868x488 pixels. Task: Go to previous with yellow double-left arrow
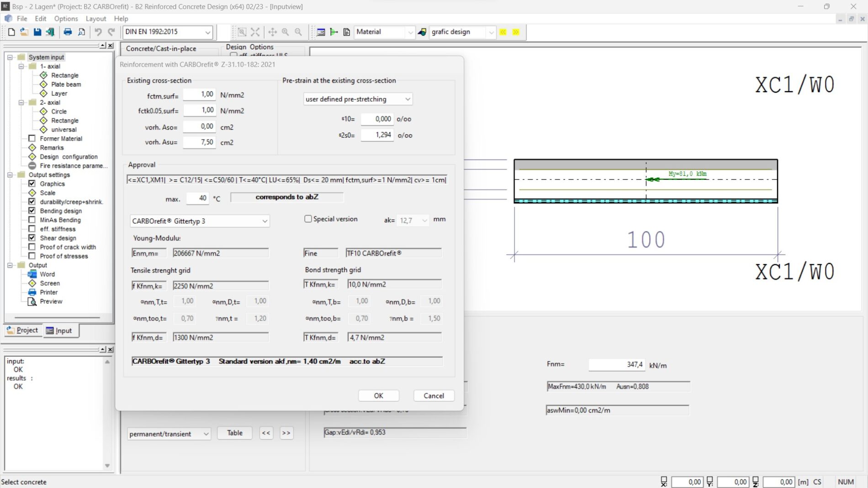pyautogui.click(x=503, y=32)
